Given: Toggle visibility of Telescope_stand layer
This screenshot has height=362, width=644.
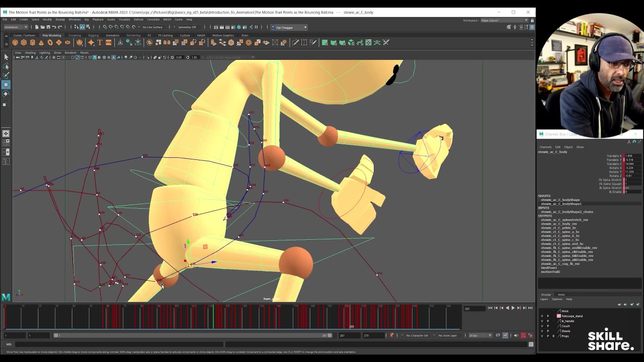Looking at the screenshot, I should tap(542, 316).
